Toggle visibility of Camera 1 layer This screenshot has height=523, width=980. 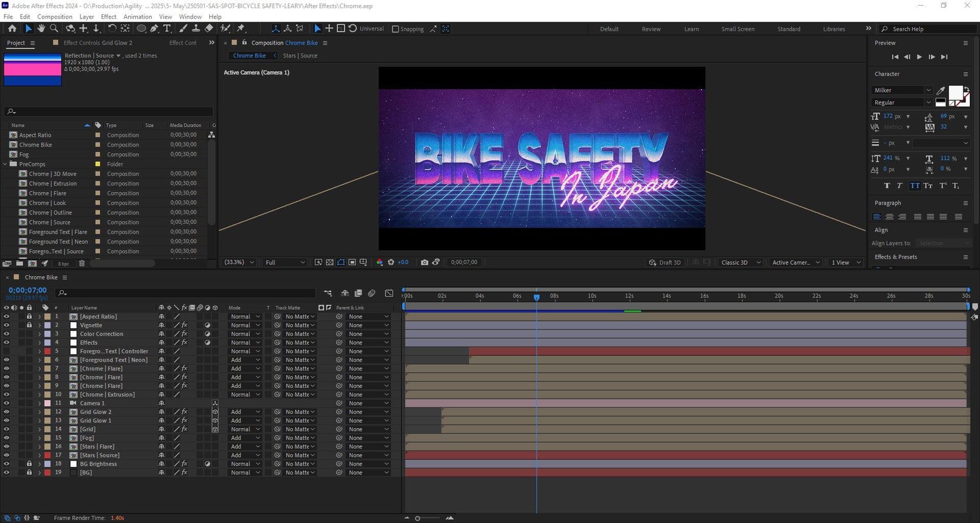click(6, 403)
